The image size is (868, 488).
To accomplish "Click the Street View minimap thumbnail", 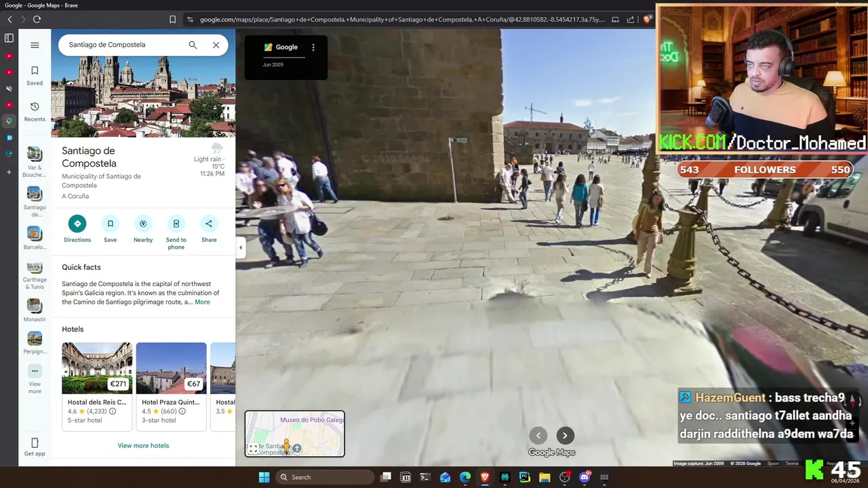I will (294, 434).
